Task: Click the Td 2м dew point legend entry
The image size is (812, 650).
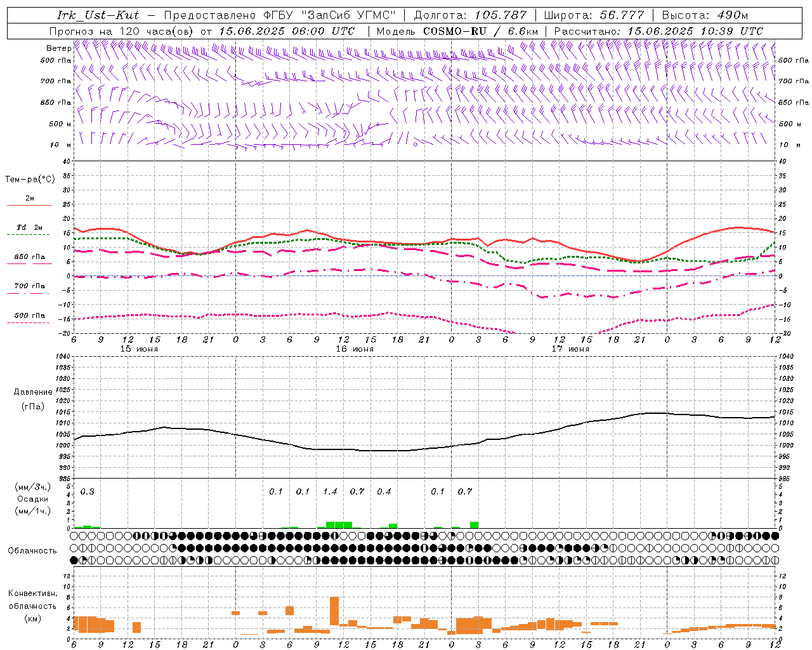Action: (x=30, y=227)
